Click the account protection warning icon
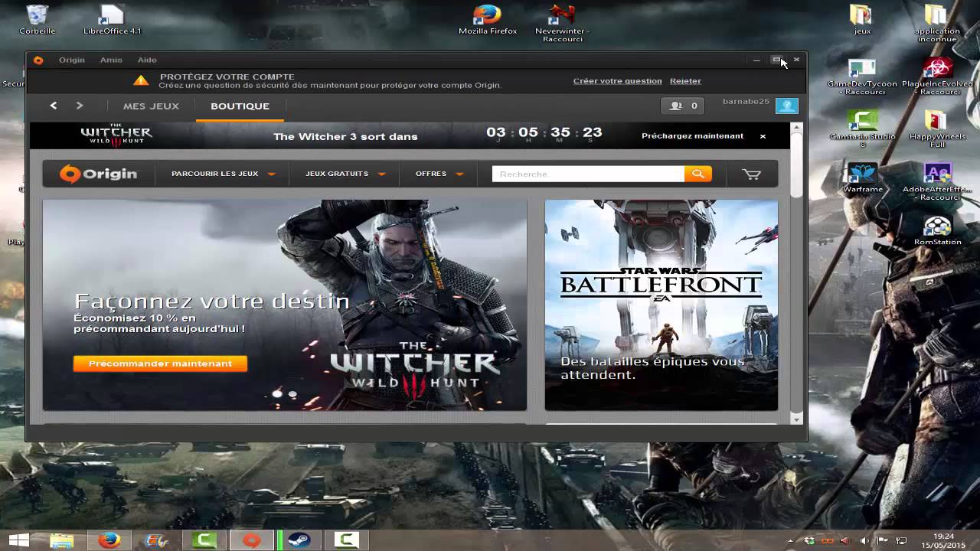 141,80
